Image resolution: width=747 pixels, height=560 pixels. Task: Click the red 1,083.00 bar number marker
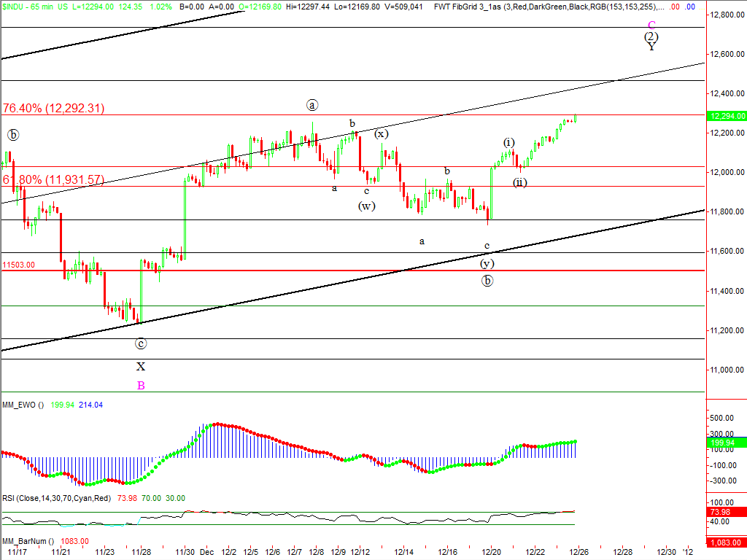(726, 542)
